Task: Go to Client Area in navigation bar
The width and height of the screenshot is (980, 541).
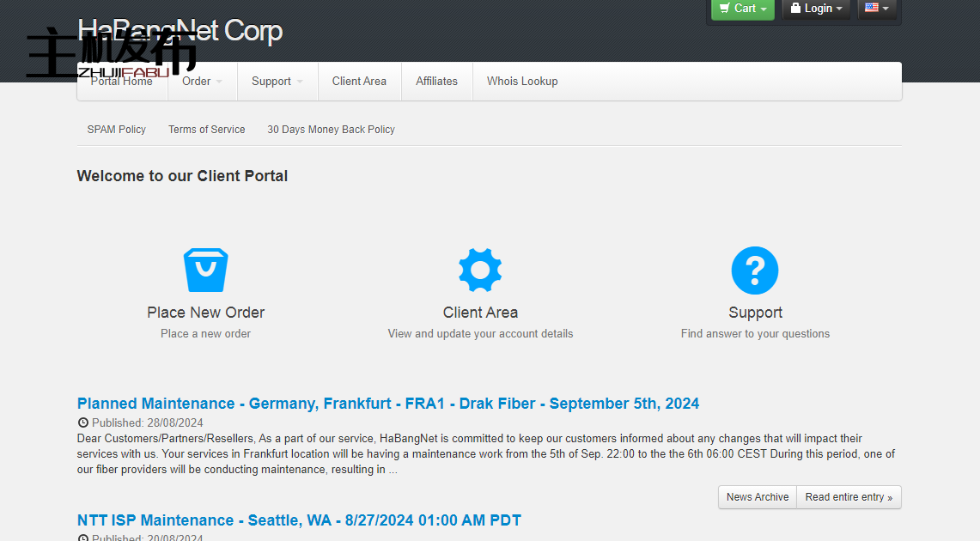Action: 359,82
